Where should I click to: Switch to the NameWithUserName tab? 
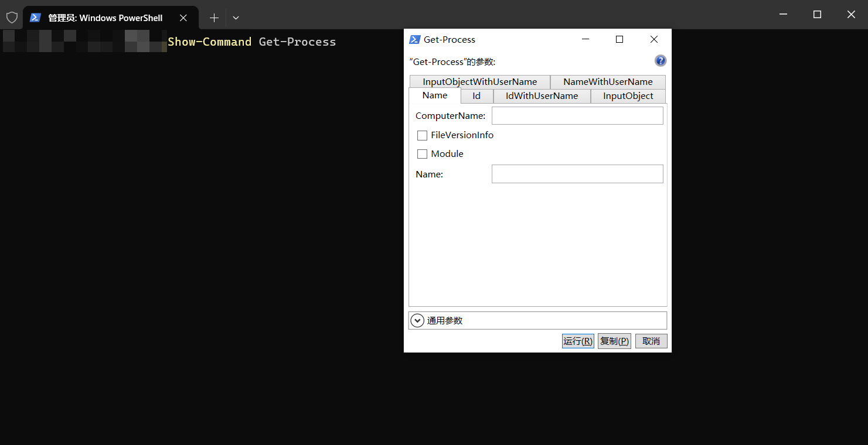point(608,82)
